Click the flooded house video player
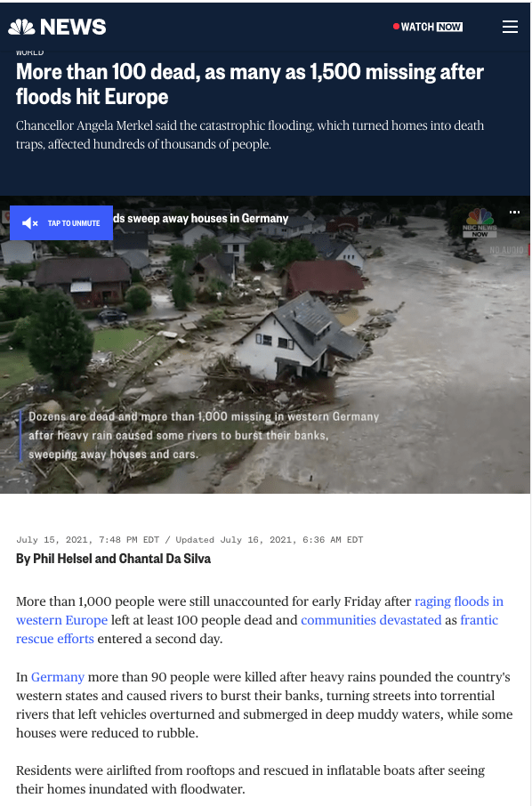 point(265,344)
